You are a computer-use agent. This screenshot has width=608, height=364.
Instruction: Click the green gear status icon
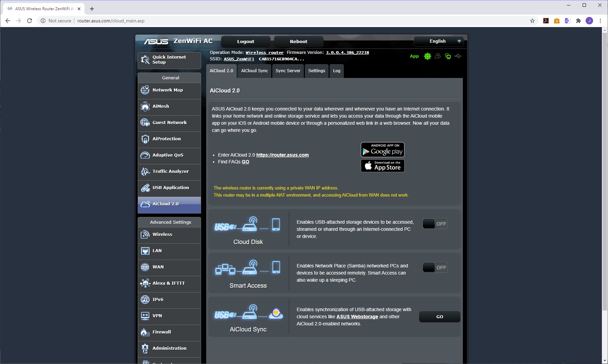[x=428, y=56]
